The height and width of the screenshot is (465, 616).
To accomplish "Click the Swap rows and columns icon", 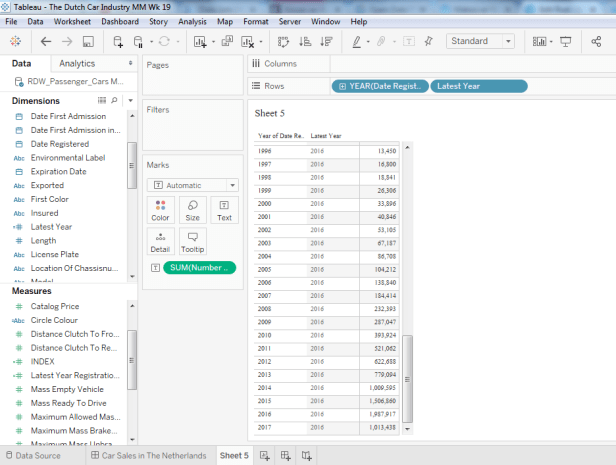I will [x=282, y=42].
